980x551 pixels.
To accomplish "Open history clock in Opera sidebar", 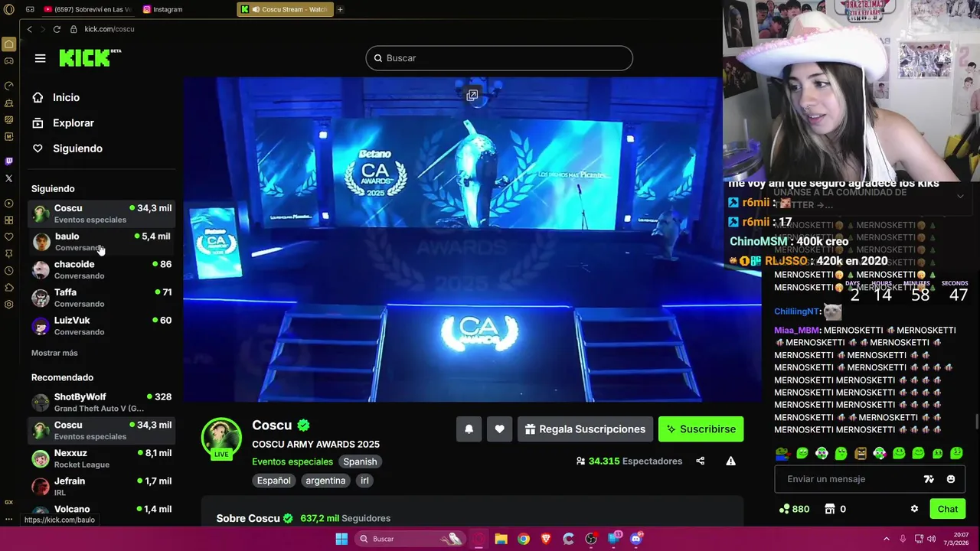I will coord(8,271).
